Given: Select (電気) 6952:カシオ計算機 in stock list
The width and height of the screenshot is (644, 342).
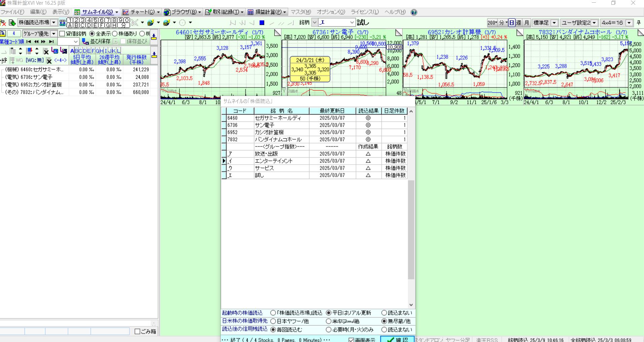Looking at the screenshot, I should click(x=34, y=84).
